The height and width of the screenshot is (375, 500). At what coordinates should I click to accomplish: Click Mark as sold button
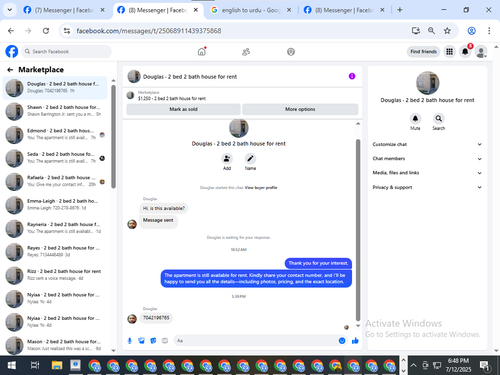pos(183,109)
